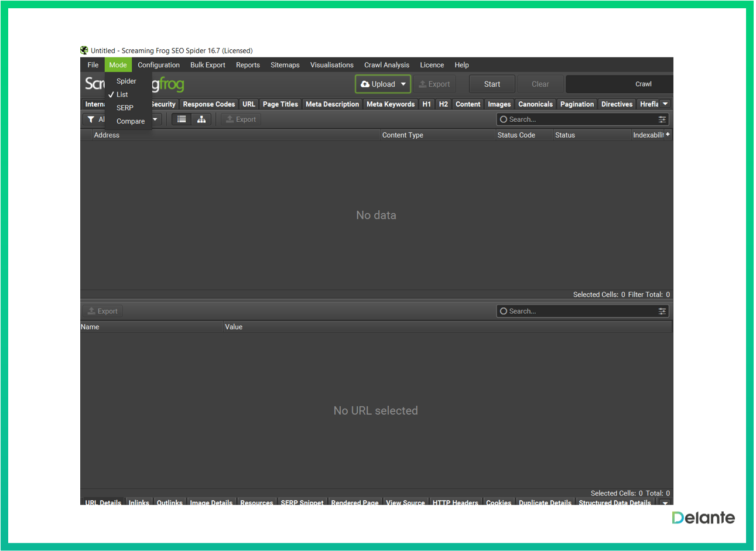Image resolution: width=756 pixels, height=551 pixels.
Task: Expand the bottom tabs overflow arrow
Action: 665,502
